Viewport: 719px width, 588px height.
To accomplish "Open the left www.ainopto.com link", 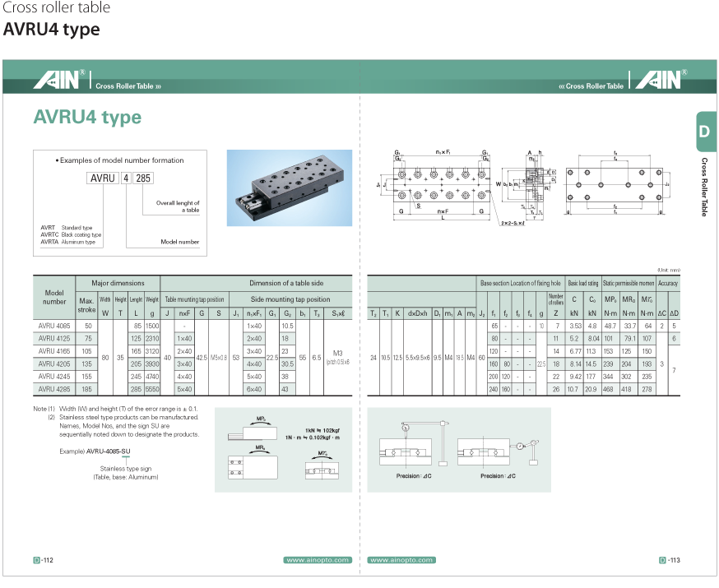I will tap(318, 560).
